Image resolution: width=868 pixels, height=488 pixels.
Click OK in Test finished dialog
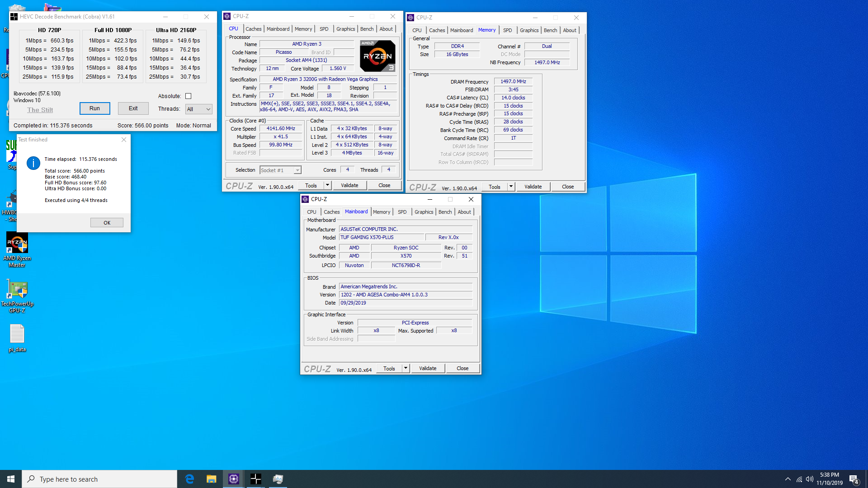(107, 223)
